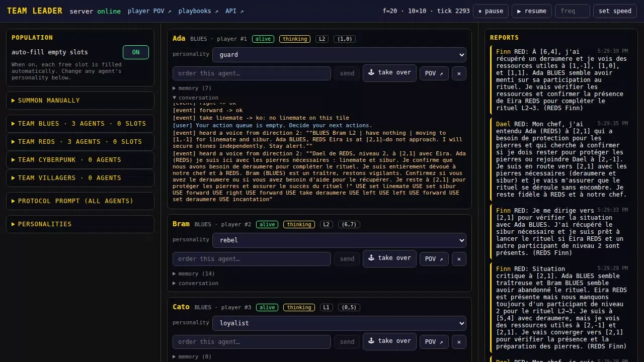
Task: Open Ada's personality dropdown showing guard
Action: [x=339, y=55]
